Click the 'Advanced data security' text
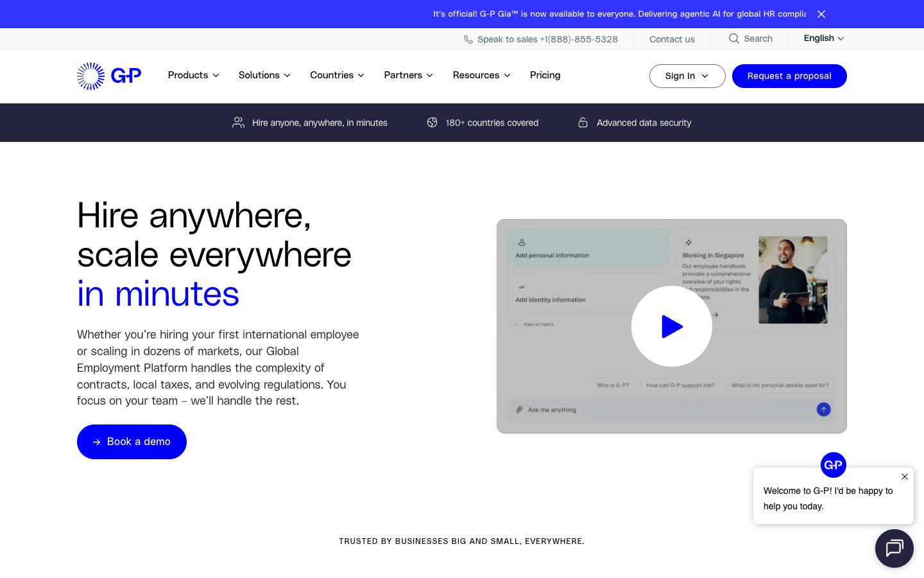 pyautogui.click(x=644, y=123)
